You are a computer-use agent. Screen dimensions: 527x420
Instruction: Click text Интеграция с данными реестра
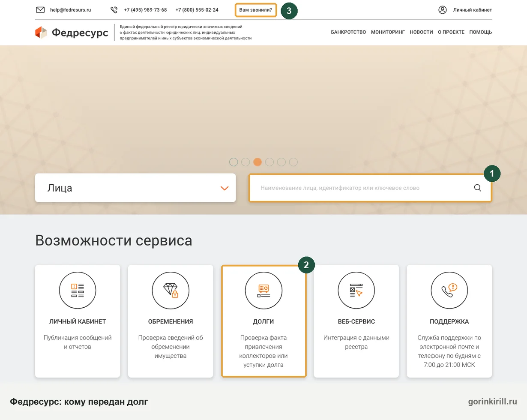(x=356, y=342)
